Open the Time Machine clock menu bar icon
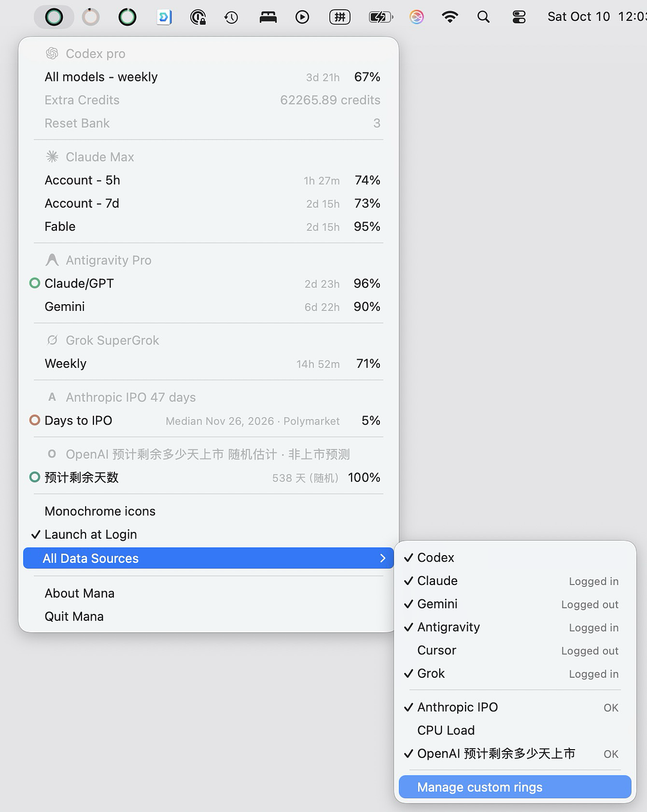Image resolution: width=647 pixels, height=812 pixels. (x=231, y=17)
